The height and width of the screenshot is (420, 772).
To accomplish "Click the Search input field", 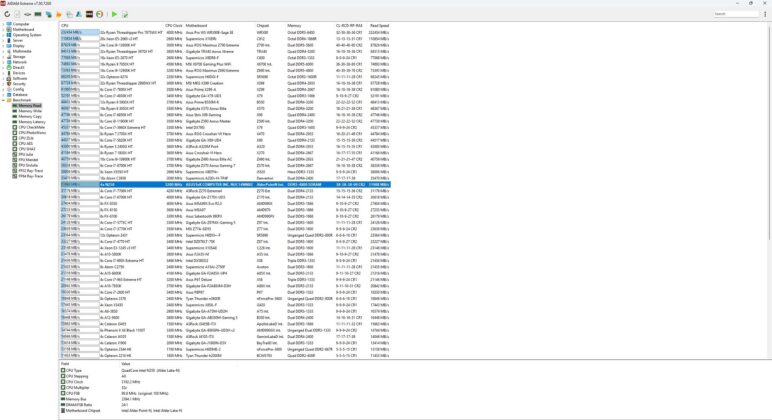I will pyautogui.click(x=736, y=14).
